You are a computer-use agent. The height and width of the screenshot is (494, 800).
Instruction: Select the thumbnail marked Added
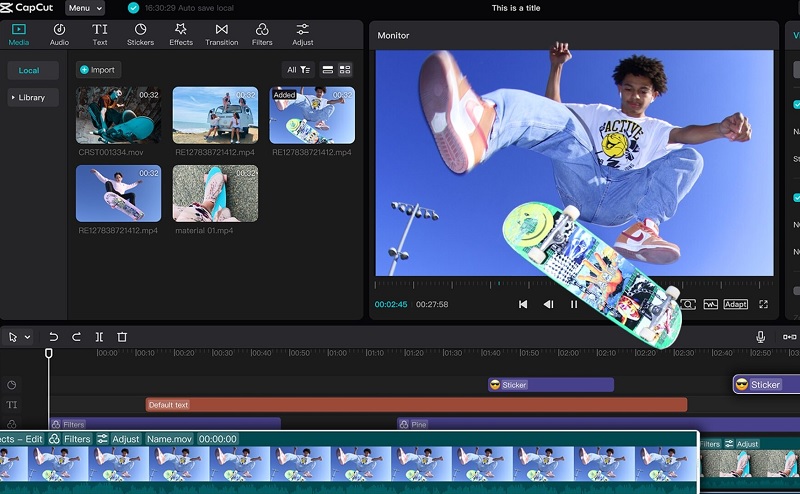click(x=312, y=115)
